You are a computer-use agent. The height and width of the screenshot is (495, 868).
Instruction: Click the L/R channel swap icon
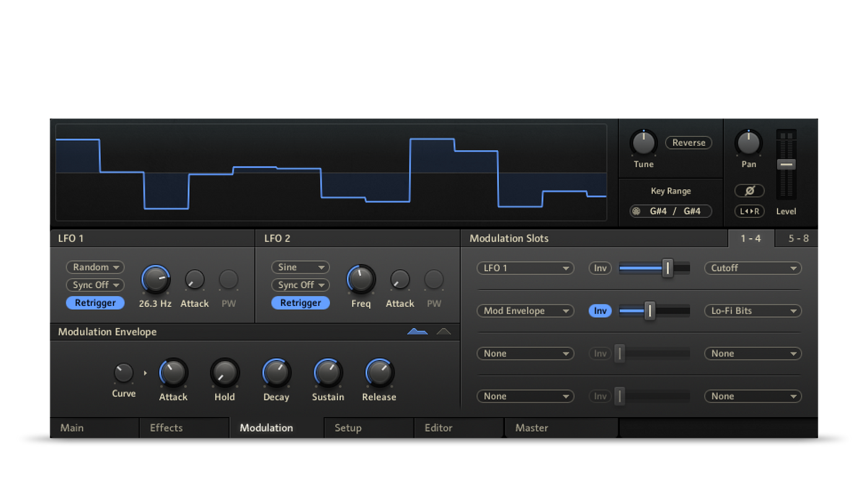coord(749,212)
